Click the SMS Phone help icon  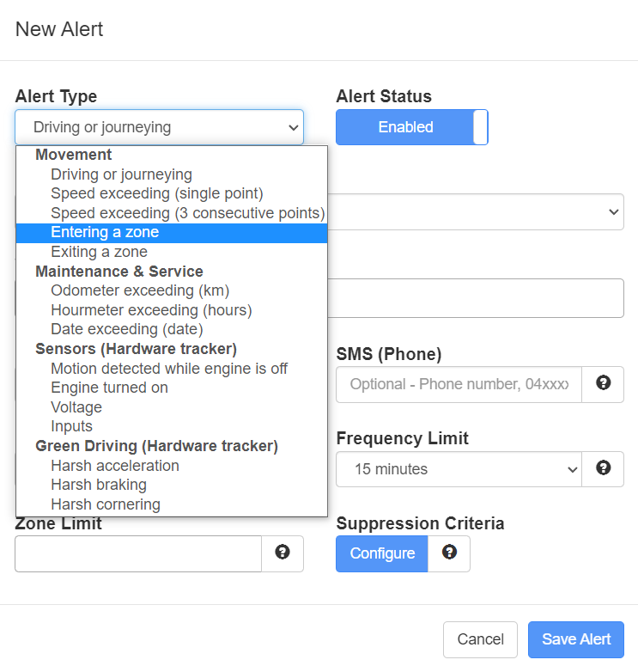point(603,382)
